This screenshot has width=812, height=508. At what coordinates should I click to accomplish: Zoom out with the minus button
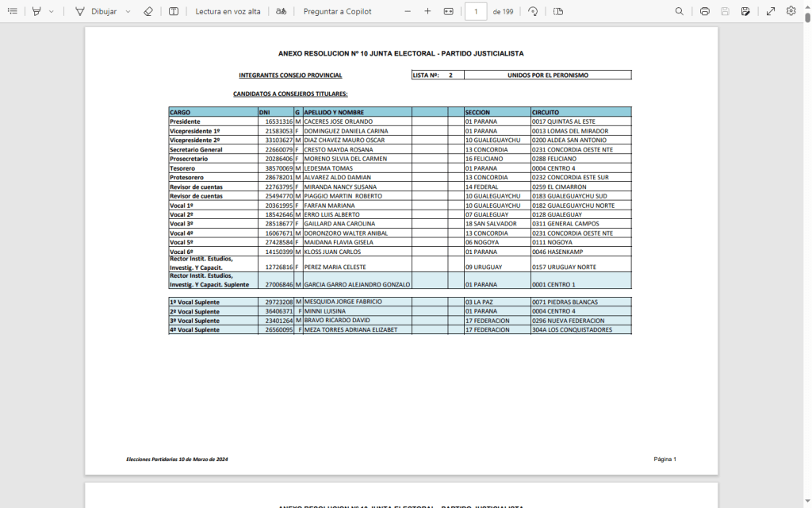[408, 11]
